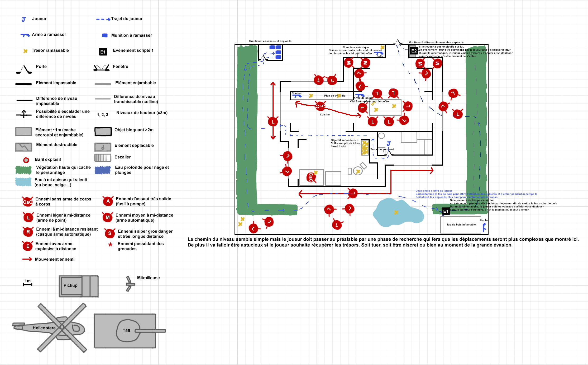Click the dark blue Eau profonde legend swatch

[x=103, y=170]
